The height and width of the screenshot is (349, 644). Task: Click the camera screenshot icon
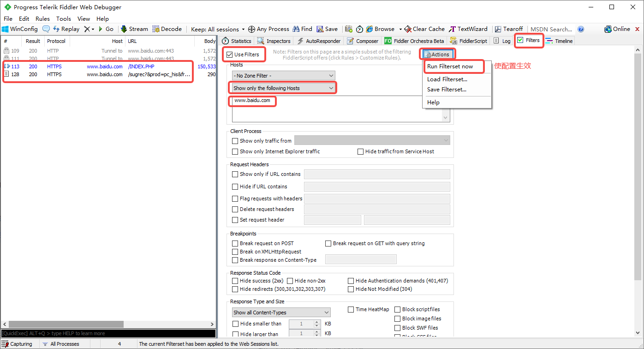349,29
